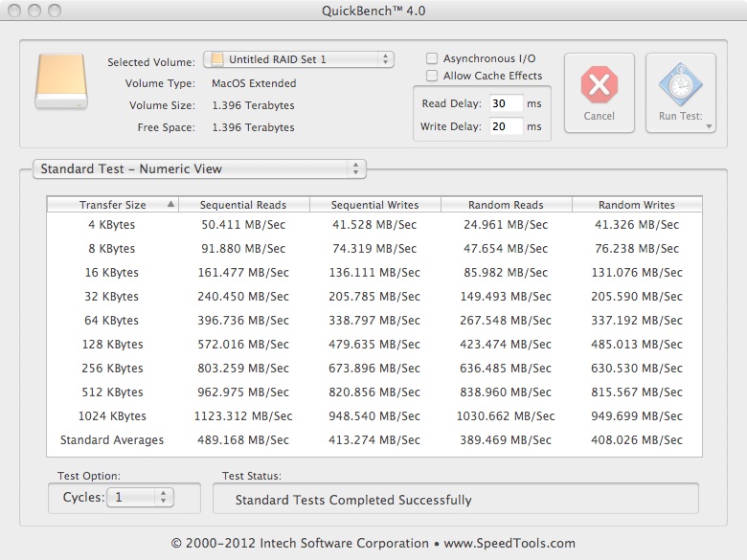747x560 pixels.
Task: Click the QuickBench 4.0 window title
Action: [373, 11]
